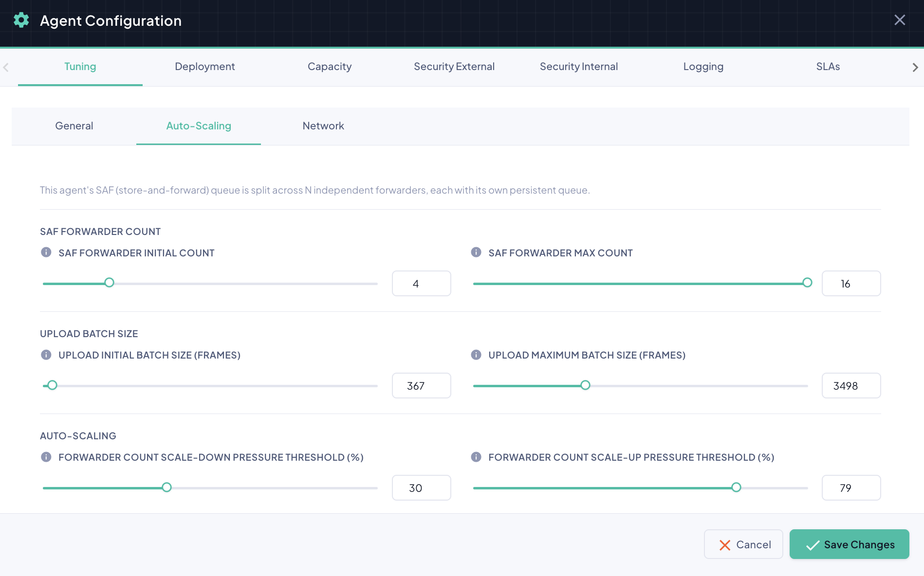Open the SLAs tab
The image size is (924, 576).
tap(828, 67)
